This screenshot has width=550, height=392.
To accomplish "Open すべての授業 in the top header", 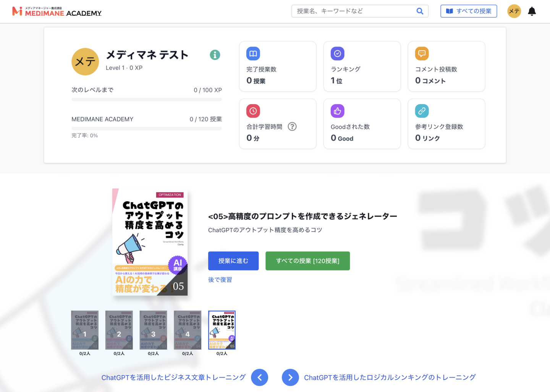I will click(x=469, y=11).
